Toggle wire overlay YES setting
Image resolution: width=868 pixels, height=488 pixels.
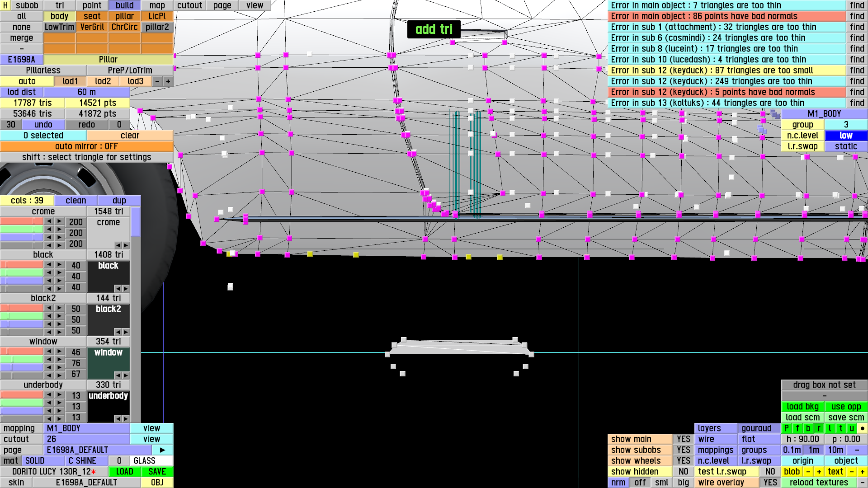click(x=770, y=482)
